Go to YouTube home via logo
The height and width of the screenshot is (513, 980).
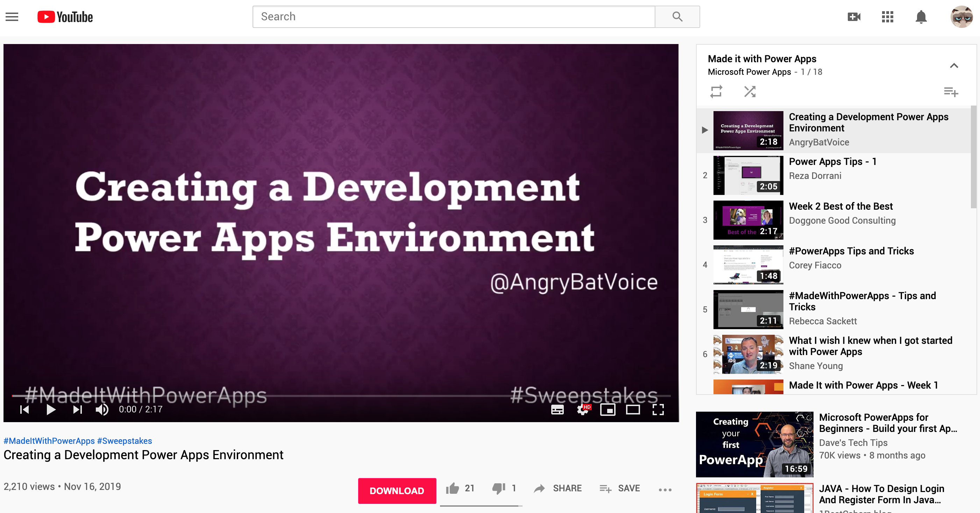coord(65,17)
